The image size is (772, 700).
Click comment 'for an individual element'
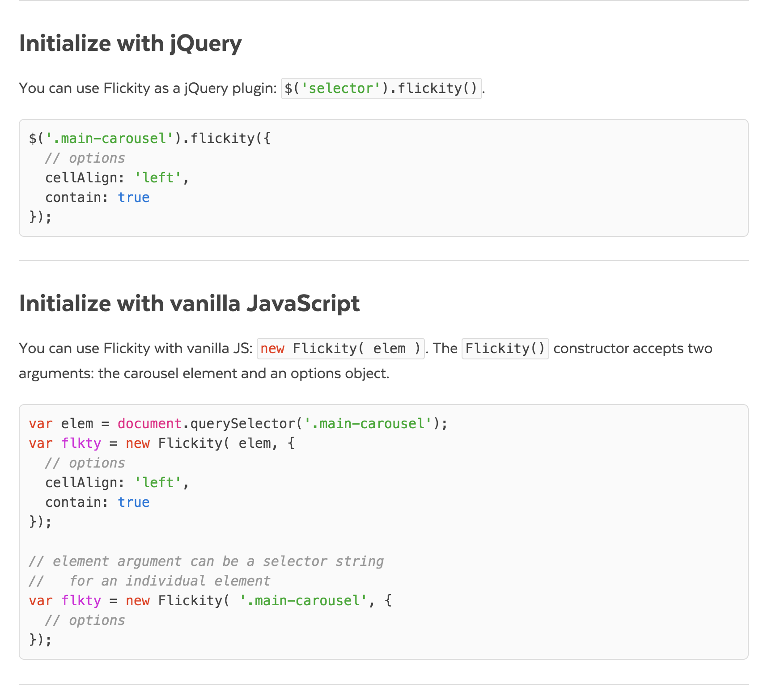click(150, 581)
